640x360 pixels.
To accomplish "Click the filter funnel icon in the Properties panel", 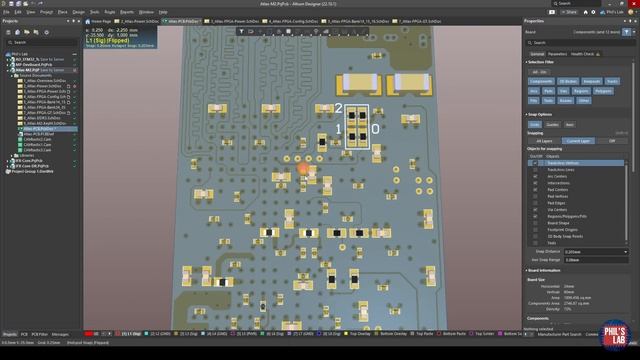I will click(x=627, y=32).
